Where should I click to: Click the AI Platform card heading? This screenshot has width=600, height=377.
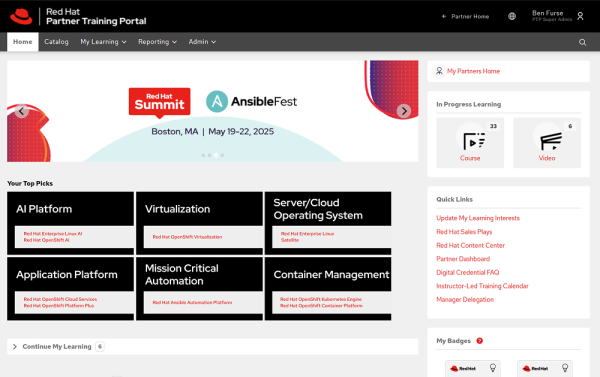(x=44, y=209)
